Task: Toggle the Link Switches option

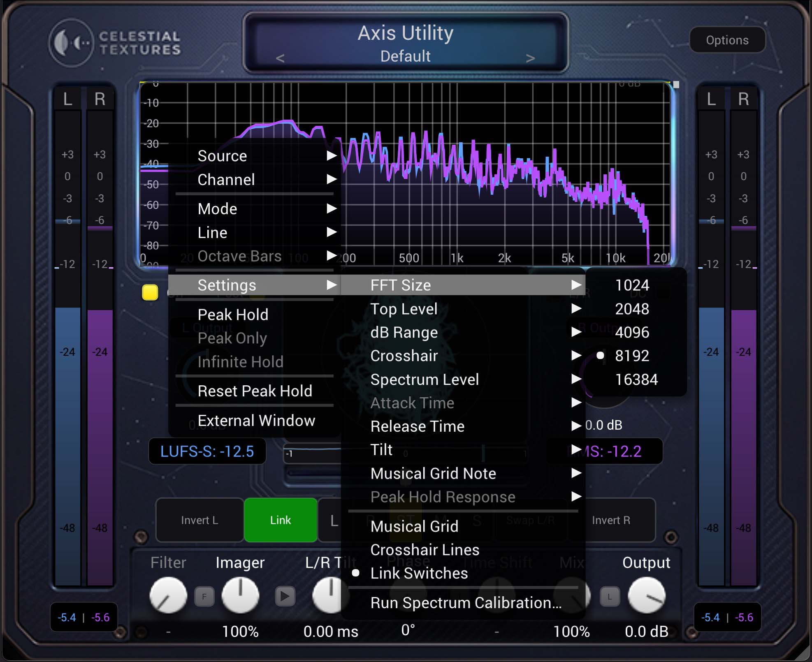Action: point(463,573)
